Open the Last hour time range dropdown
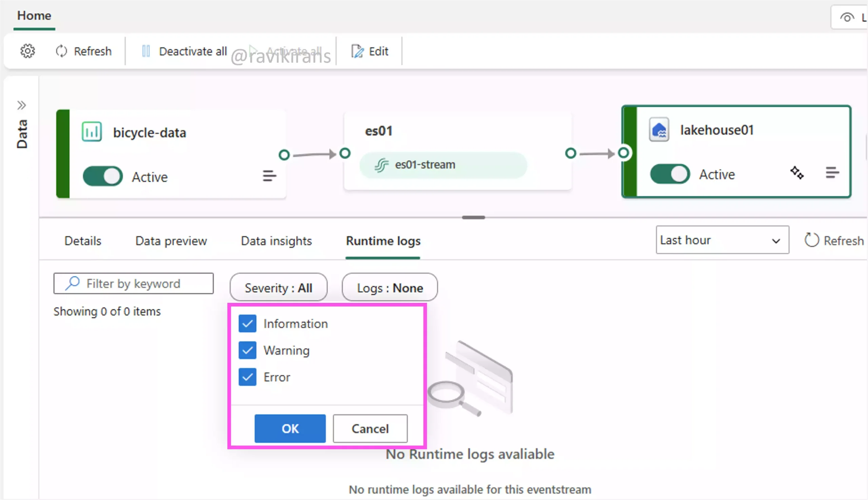This screenshot has height=500, width=868. click(722, 240)
